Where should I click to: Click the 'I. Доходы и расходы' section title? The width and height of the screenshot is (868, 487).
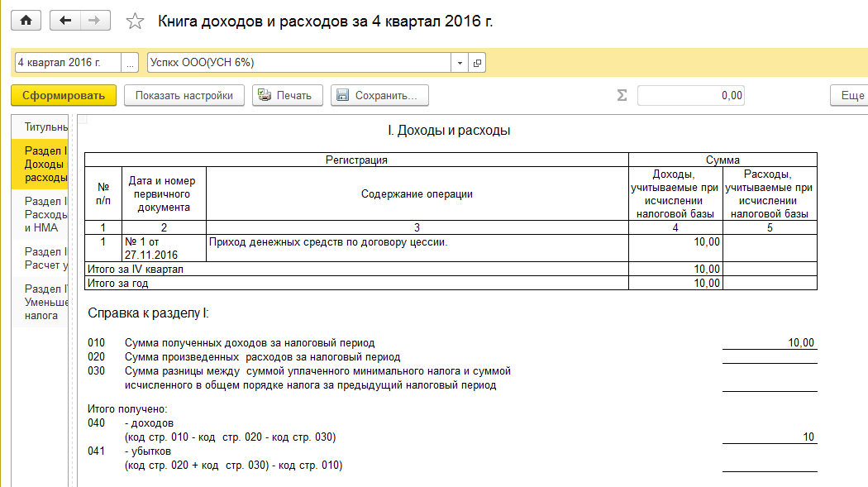pos(449,131)
